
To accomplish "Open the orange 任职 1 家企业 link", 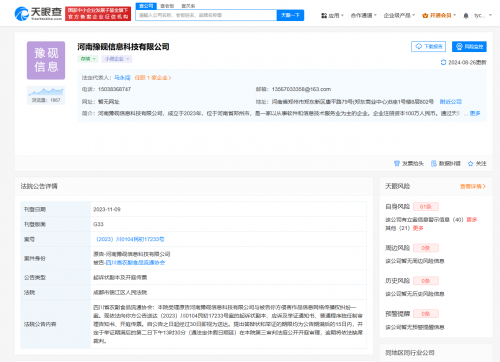I will pos(153,78).
